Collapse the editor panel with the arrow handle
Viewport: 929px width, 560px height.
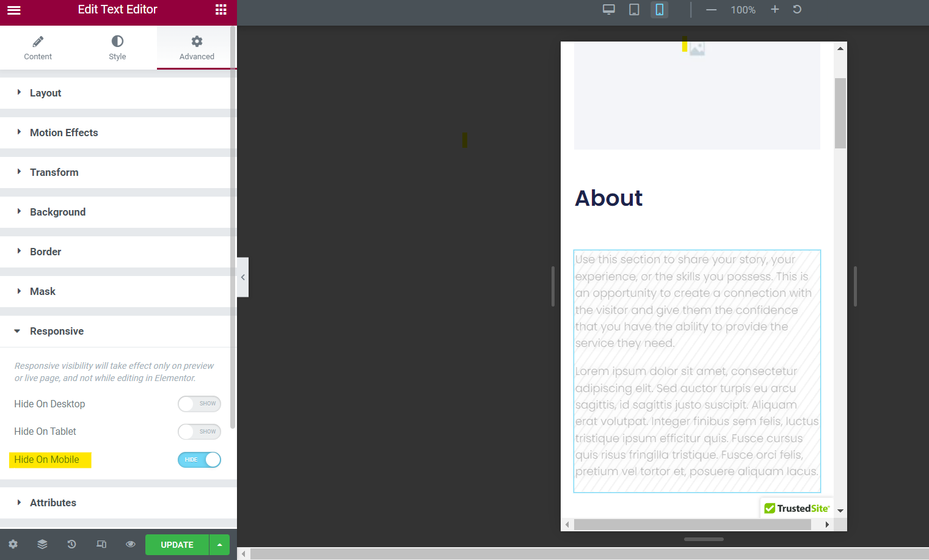pos(242,277)
